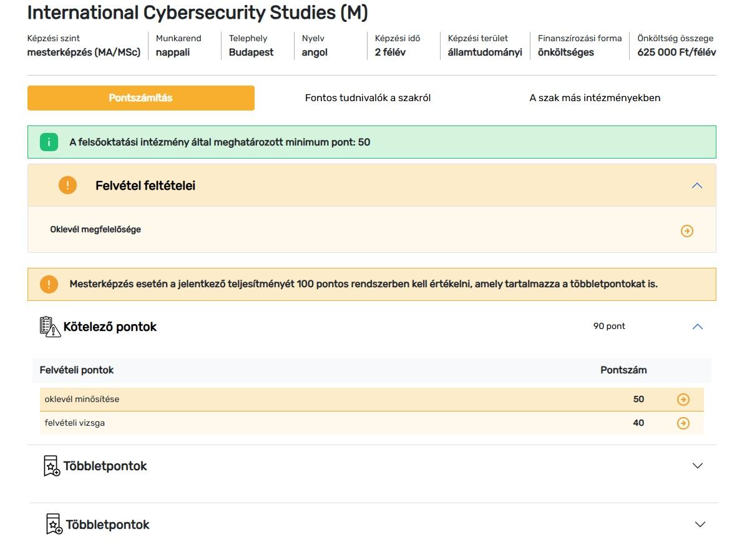This screenshot has height=560, width=747.
Task: Expand the lower Többletpontok section chevron
Action: [700, 524]
